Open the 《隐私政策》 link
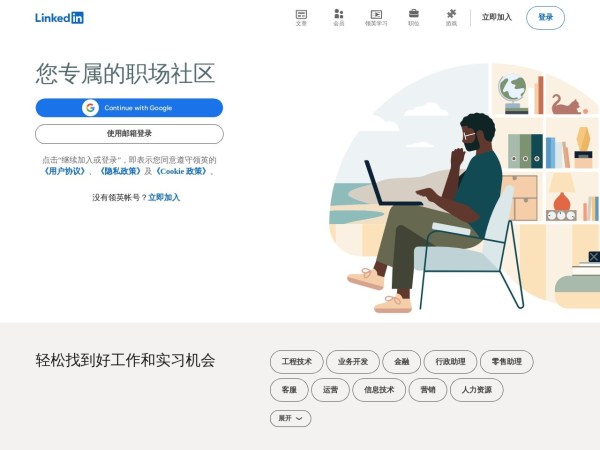Viewport: 600px width, 450px height. 120,171
